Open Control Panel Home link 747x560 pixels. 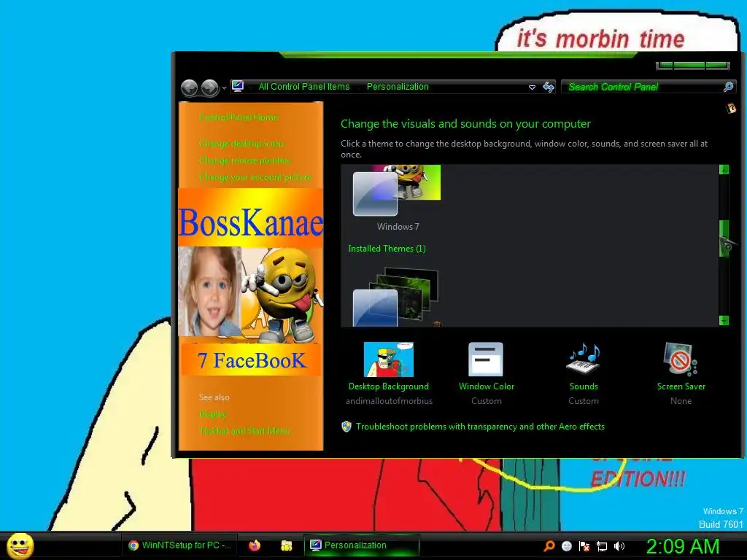[239, 117]
